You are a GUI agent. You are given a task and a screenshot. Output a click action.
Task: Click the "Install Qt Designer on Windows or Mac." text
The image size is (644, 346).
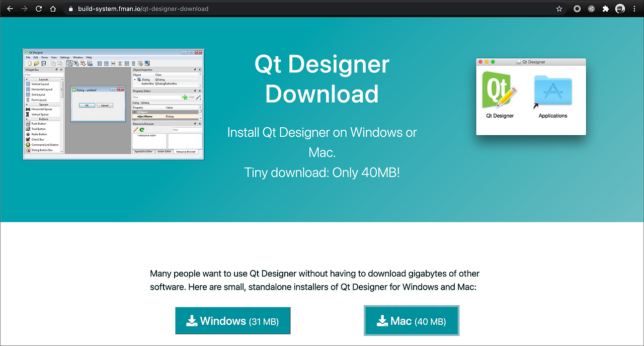(x=322, y=142)
